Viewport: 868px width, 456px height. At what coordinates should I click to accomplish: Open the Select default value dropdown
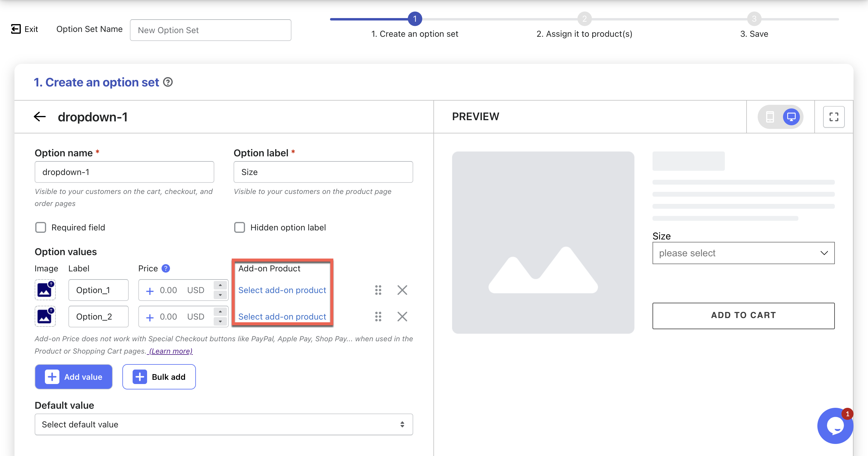click(223, 424)
